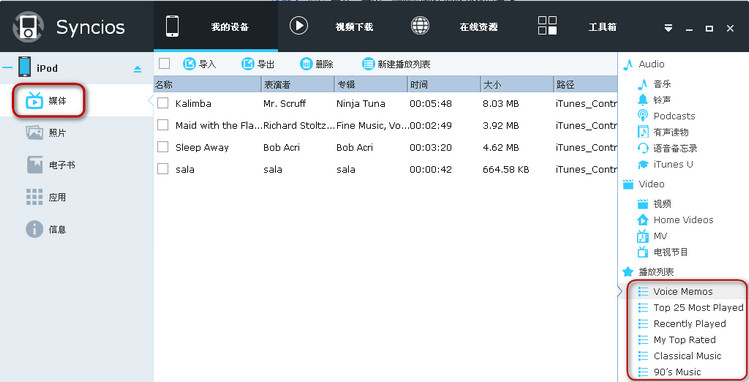Screen dimensions: 749x382
Task: Select MV category
Action: (x=652, y=236)
